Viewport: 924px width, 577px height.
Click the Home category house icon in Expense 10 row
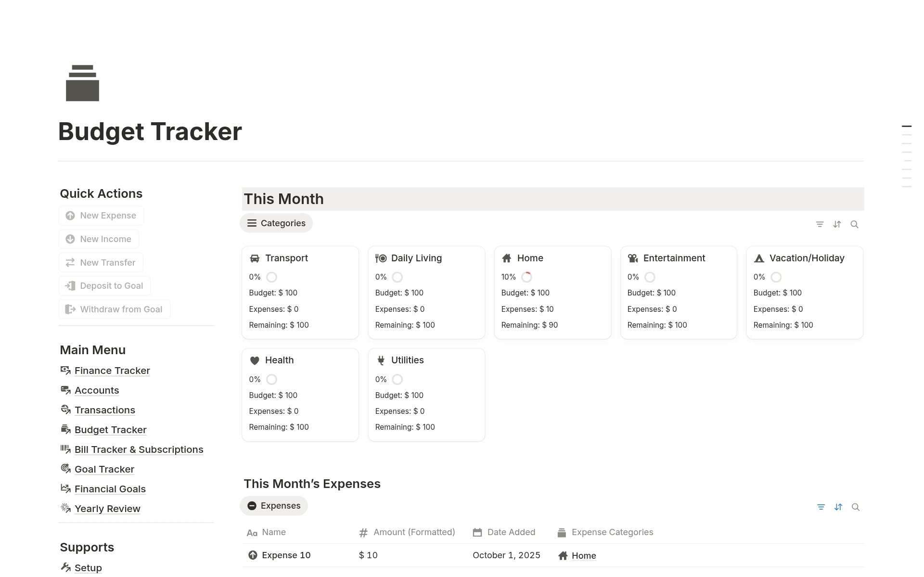(563, 556)
